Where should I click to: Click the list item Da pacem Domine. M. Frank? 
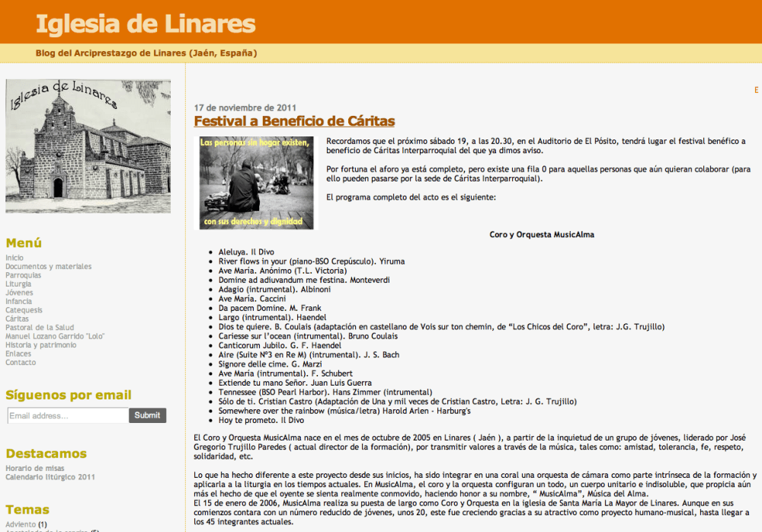270,309
